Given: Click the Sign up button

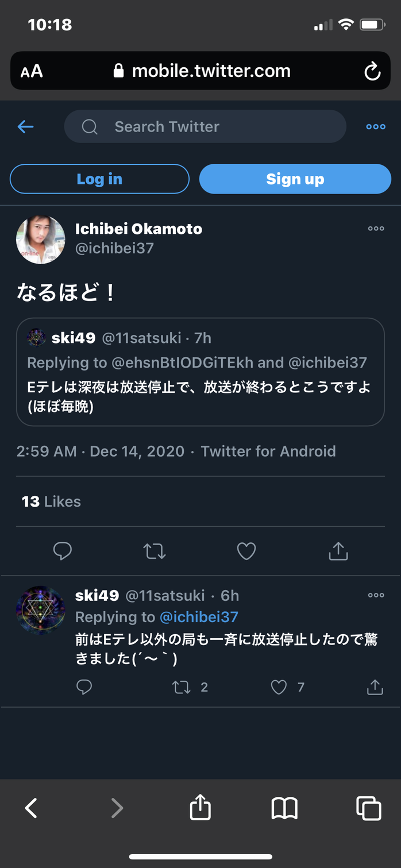Looking at the screenshot, I should (295, 179).
